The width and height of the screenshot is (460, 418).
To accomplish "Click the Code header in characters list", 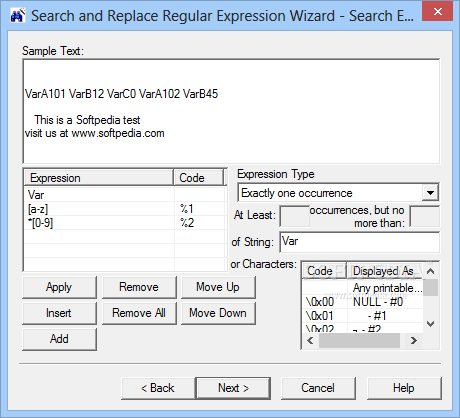I will (324, 271).
